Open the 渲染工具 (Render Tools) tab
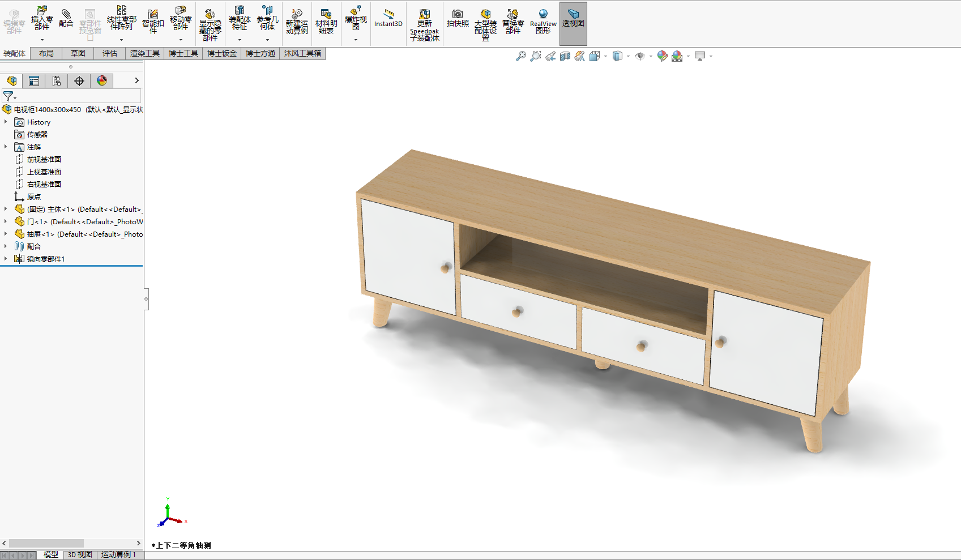Screen dimensions: 961x560 pos(145,53)
